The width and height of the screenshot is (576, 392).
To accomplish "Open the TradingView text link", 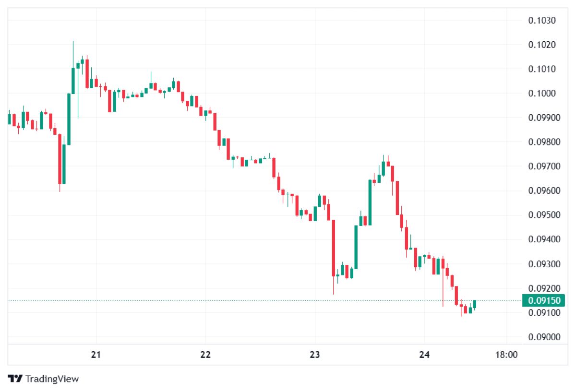I will tap(52, 379).
